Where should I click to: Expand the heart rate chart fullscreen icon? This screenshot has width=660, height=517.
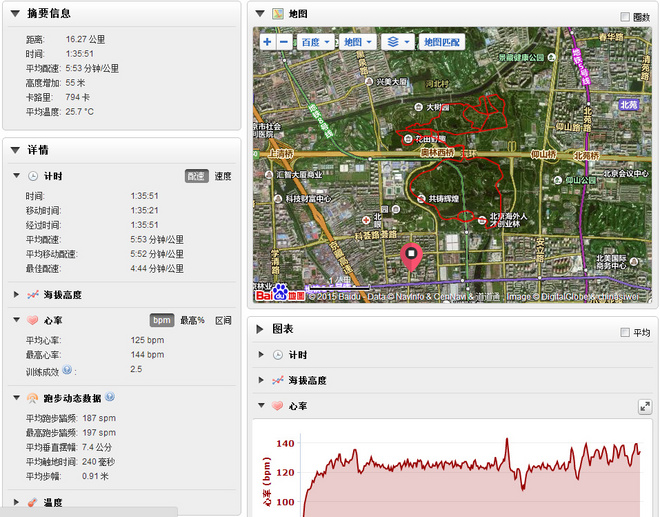[x=644, y=406]
